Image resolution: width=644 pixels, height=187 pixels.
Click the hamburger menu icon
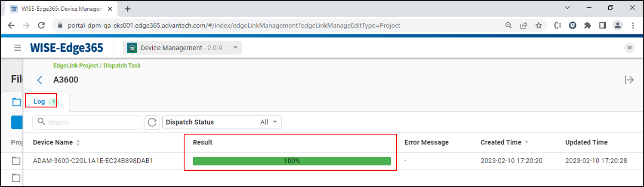(18, 48)
